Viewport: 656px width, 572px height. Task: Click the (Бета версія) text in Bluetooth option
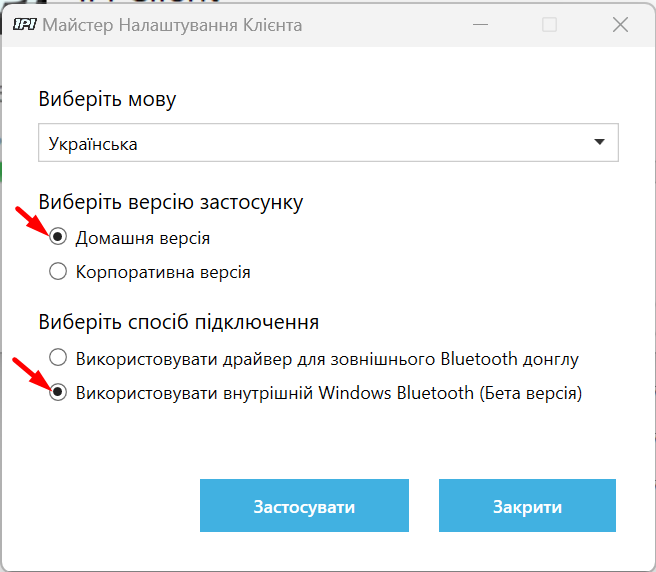click(x=530, y=393)
